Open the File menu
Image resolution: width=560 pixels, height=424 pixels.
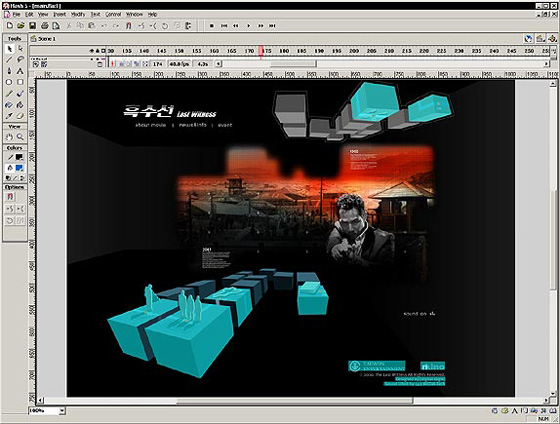click(x=16, y=15)
